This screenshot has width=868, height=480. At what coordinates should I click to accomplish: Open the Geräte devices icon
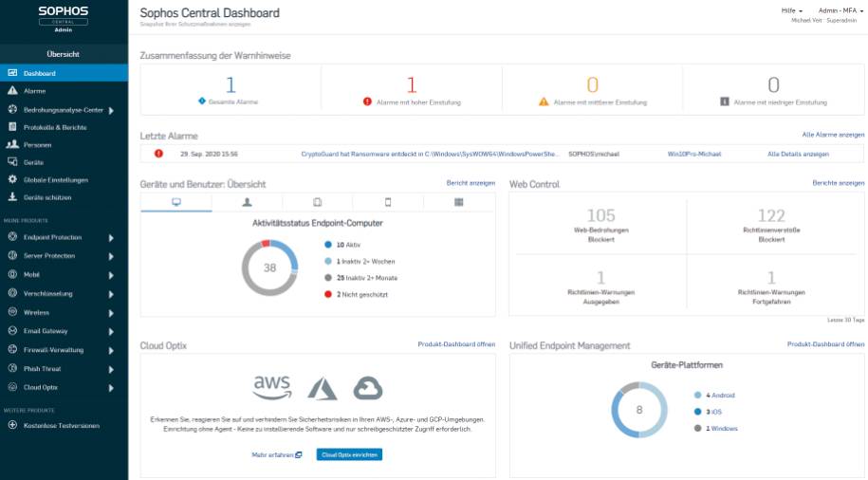point(12,161)
